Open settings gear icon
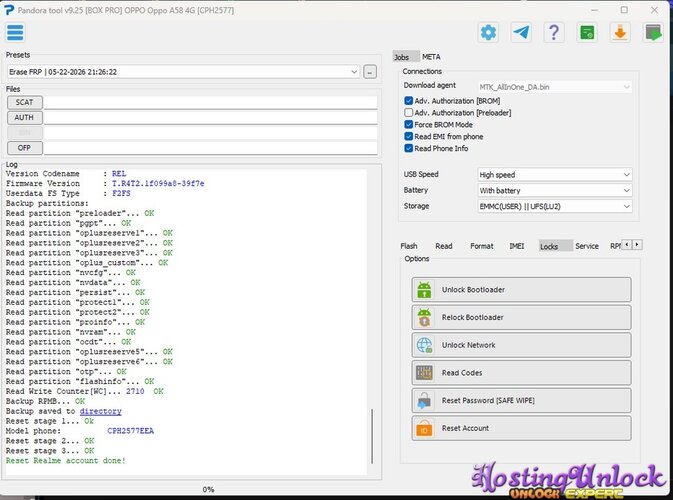The image size is (673, 500). (488, 33)
